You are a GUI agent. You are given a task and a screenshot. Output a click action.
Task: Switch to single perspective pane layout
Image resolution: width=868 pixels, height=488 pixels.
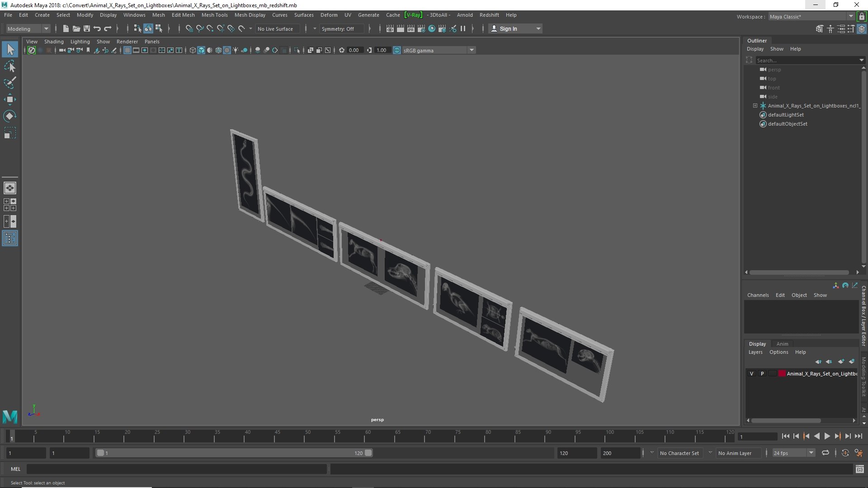tap(10, 188)
